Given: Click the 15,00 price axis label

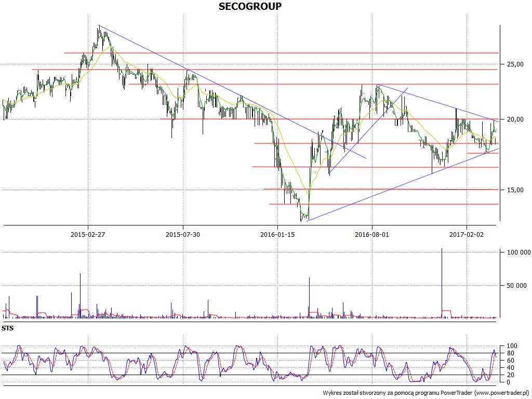Looking at the screenshot, I should 515,190.
